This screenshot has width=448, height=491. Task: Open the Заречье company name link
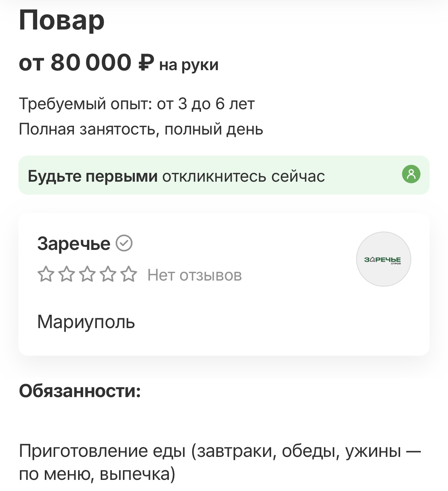point(74,244)
